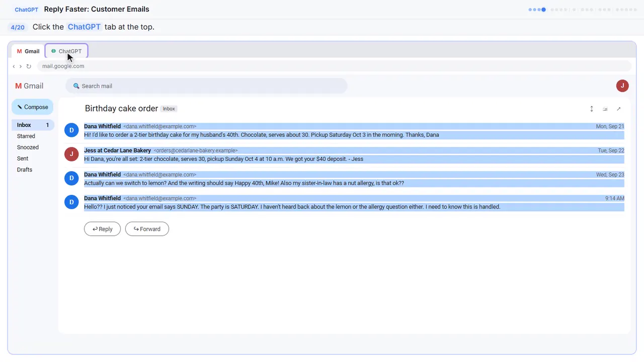The height and width of the screenshot is (362, 644).
Task: Click Dana's avatar on the Mon, Sep 21 message
Action: coord(71,130)
